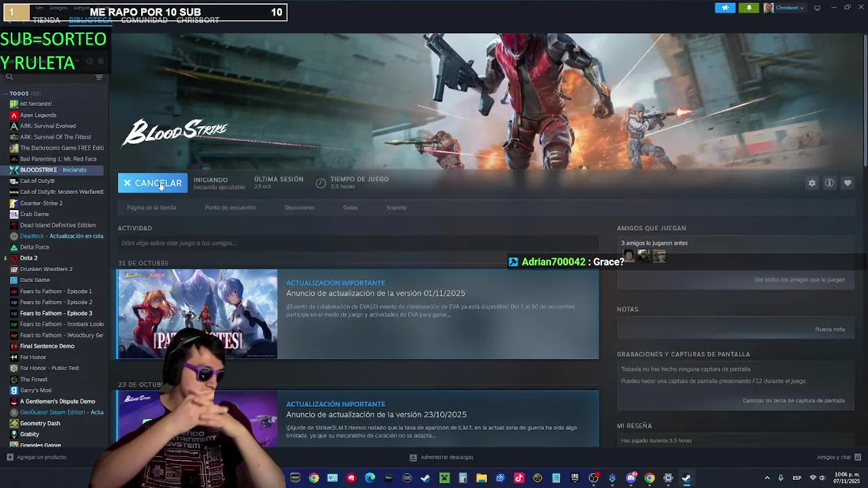Image resolution: width=868 pixels, height=488 pixels.
Task: Open Windows Settings gear in the taskbar
Action: click(x=668, y=478)
